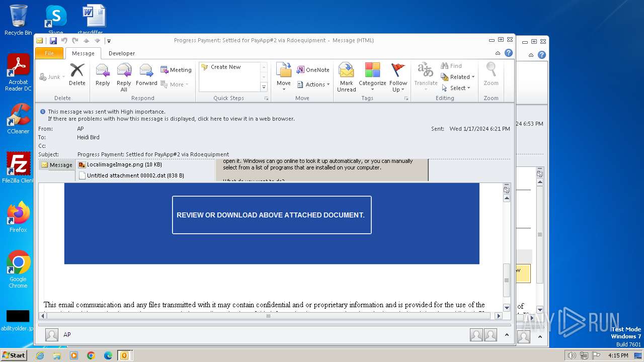Go to next item arrow in title bar

(x=97, y=41)
